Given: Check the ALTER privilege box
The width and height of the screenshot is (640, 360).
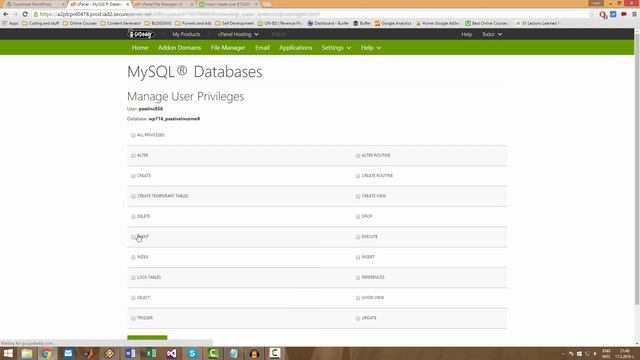Looking at the screenshot, I should click(133, 156).
